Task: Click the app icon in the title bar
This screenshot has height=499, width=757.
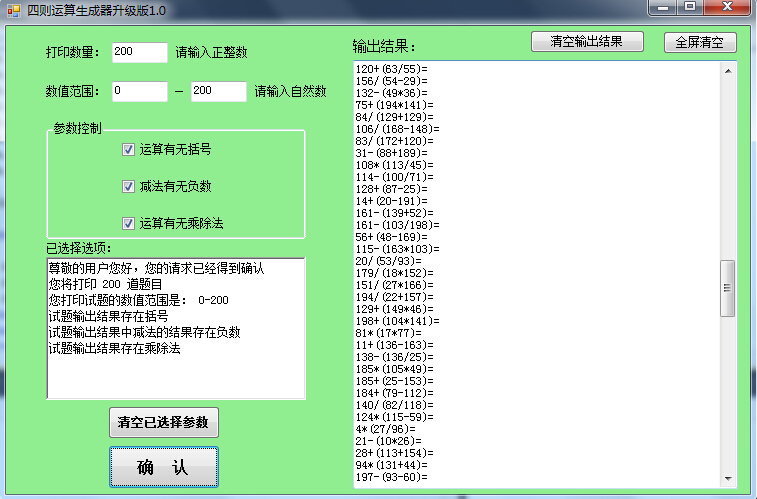Action: tap(14, 11)
